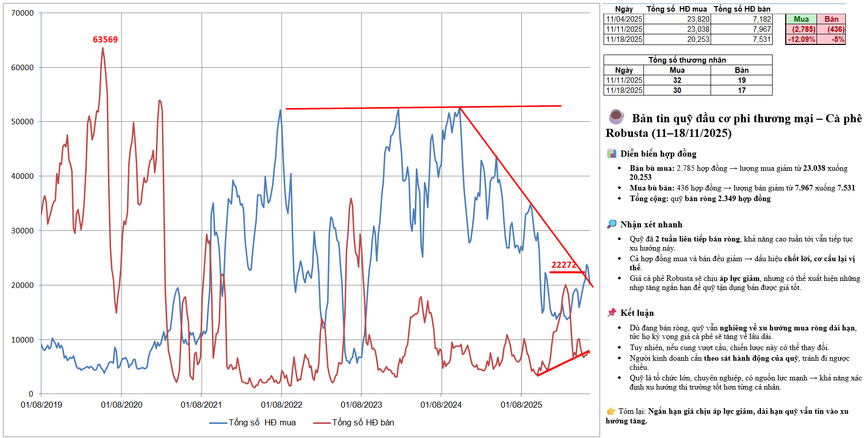Select the -12.09% change cell
Viewport: 868px width, 438px height.
[801, 39]
